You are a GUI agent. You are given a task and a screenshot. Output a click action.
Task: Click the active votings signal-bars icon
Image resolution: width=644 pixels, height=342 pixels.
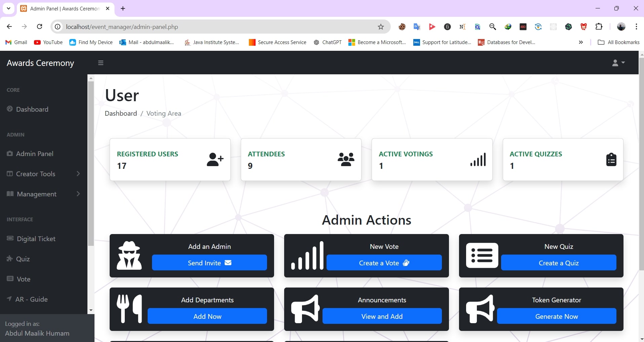[x=478, y=159]
